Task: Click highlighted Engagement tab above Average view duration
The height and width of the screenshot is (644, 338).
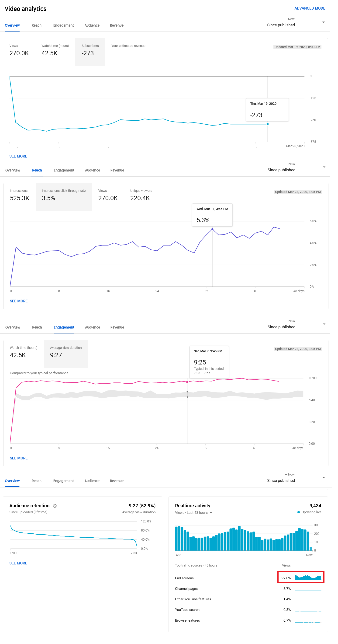Action: point(64,327)
